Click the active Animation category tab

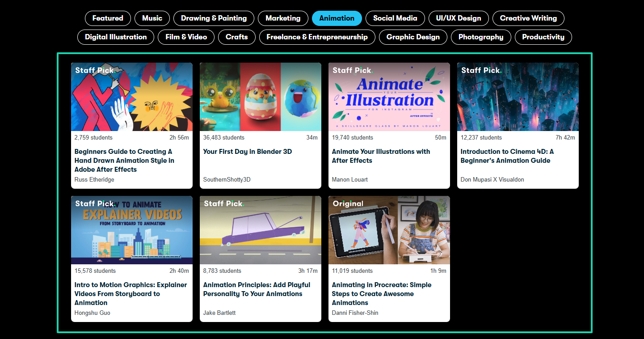[337, 18]
